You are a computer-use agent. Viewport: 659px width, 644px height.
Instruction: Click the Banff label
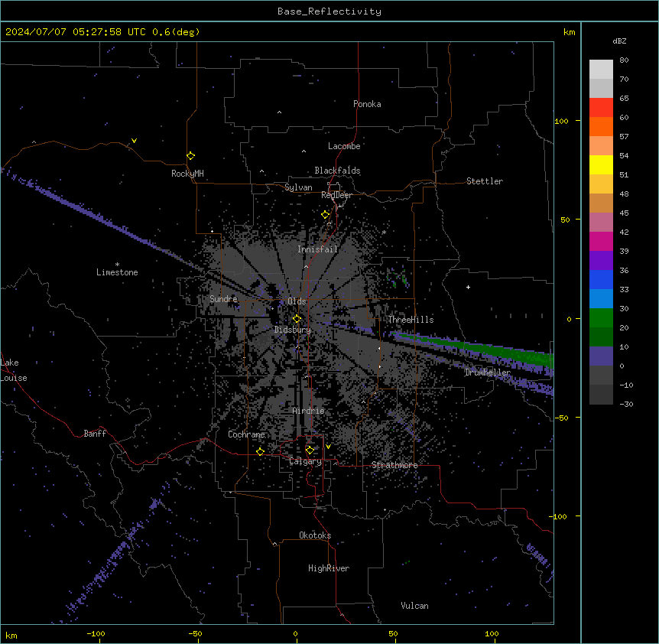click(95, 434)
